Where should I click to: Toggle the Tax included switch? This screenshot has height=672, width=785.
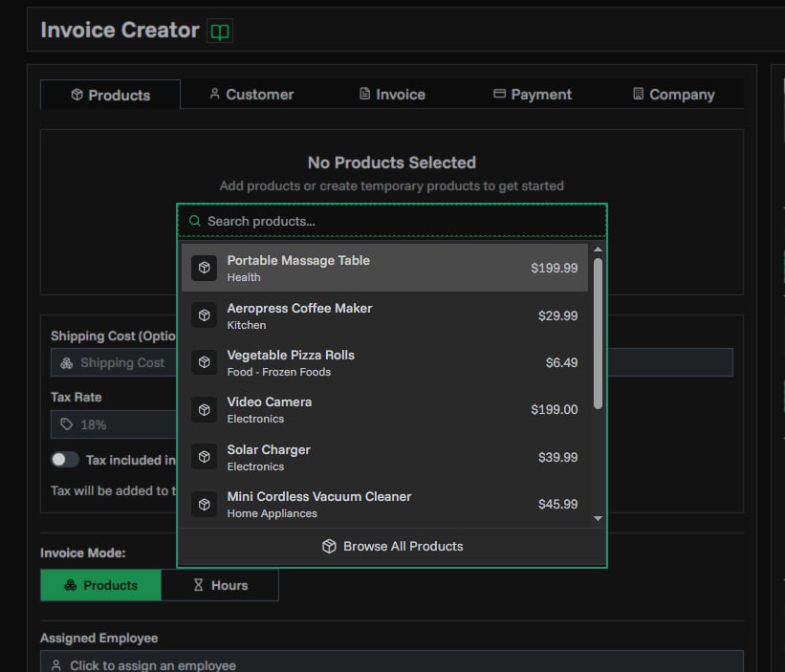[x=65, y=460]
